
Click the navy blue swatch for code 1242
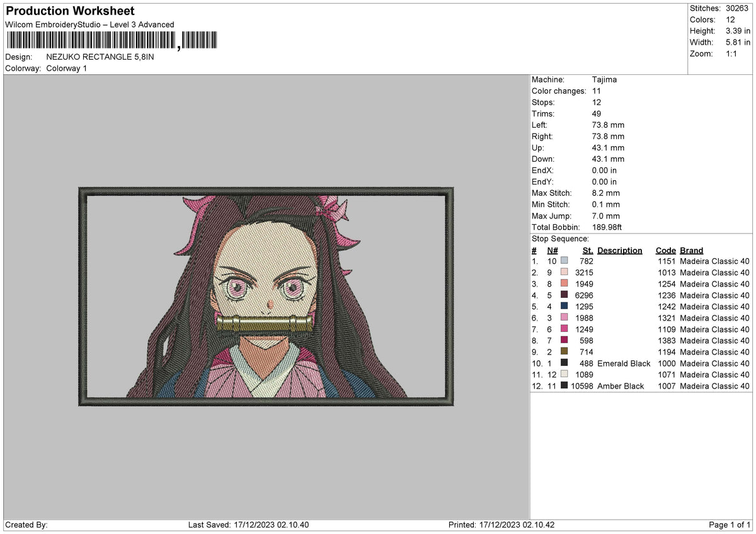coord(564,307)
